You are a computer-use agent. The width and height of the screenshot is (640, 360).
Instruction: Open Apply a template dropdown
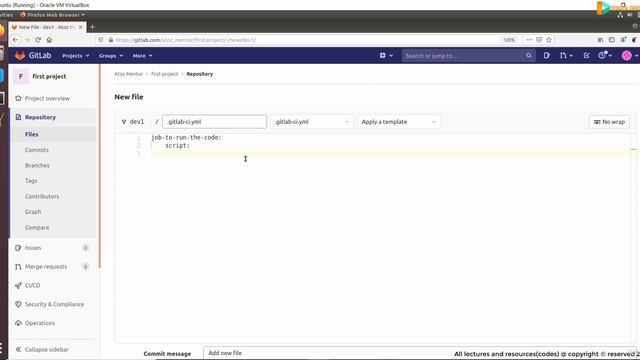click(x=399, y=122)
